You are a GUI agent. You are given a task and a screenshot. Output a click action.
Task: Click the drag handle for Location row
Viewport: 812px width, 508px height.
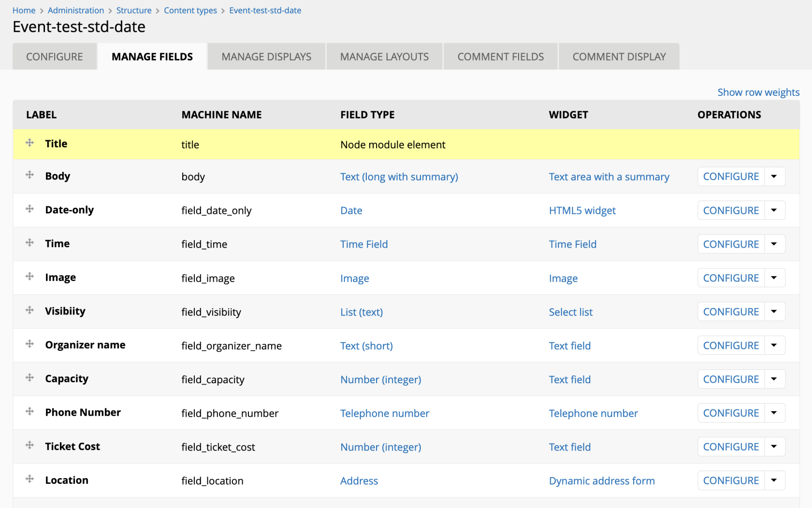(x=29, y=479)
